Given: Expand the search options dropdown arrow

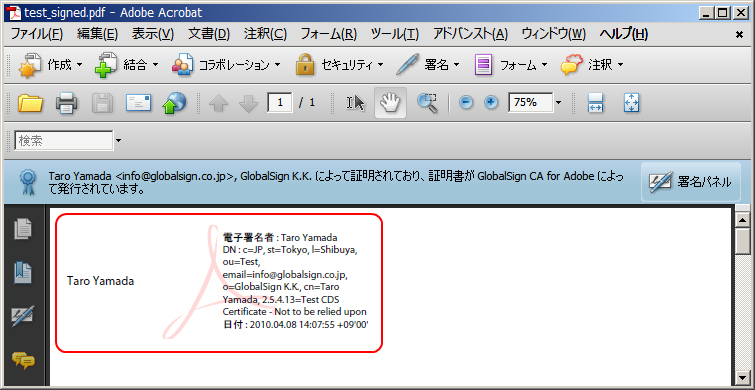Looking at the screenshot, I should (118, 141).
